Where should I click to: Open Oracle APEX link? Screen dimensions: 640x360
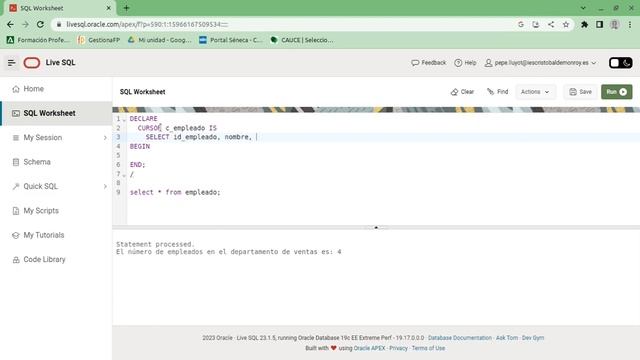[369, 348]
